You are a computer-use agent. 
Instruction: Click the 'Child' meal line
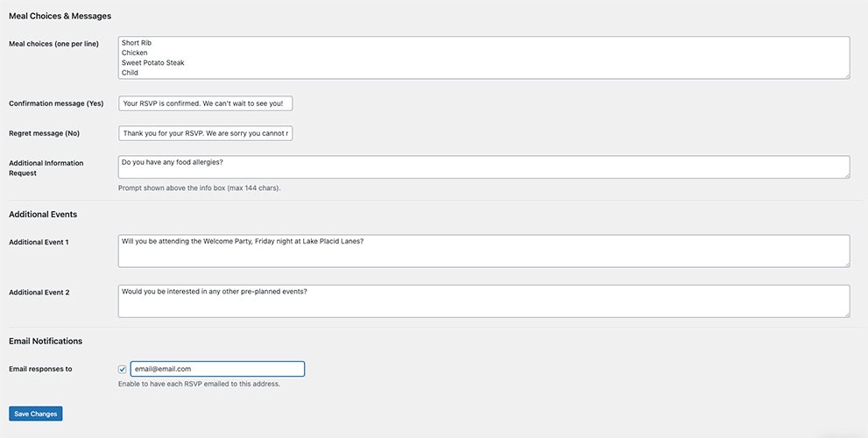click(130, 73)
